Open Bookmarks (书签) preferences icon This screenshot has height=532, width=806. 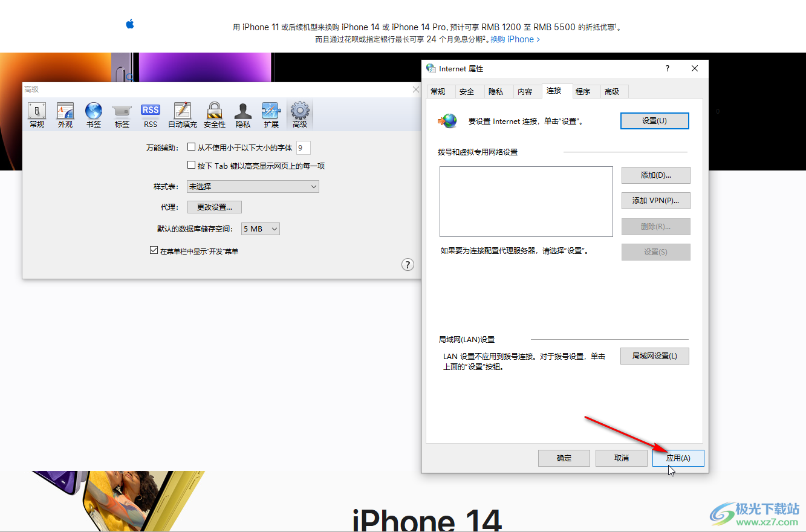click(94, 115)
